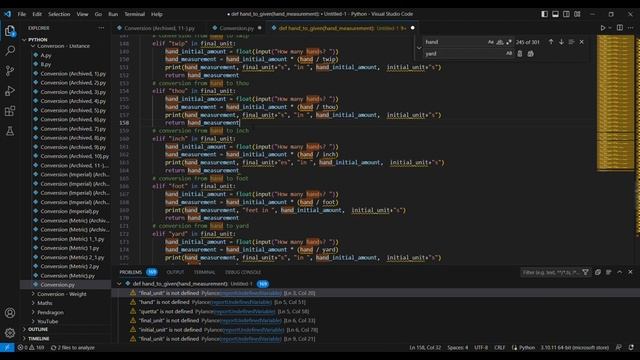Collapse replace row with find widget chevron

[x=419, y=48]
